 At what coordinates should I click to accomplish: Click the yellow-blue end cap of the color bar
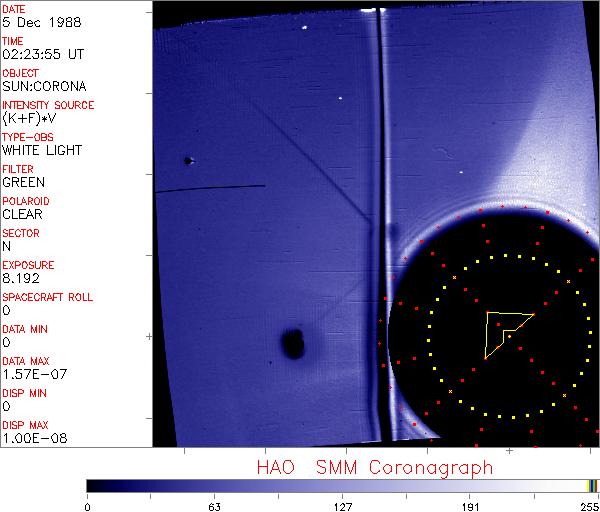(x=593, y=485)
